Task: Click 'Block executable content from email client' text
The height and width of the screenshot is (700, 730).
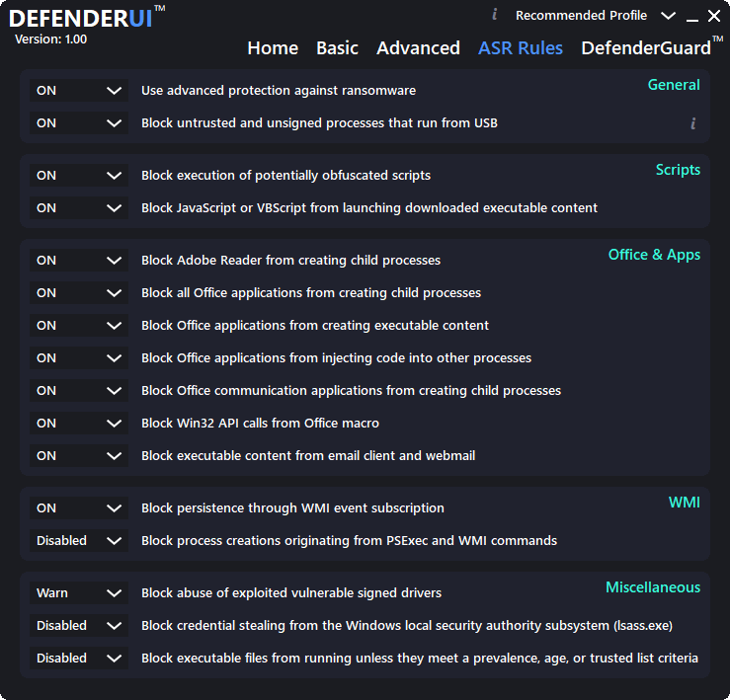Action: point(308,456)
